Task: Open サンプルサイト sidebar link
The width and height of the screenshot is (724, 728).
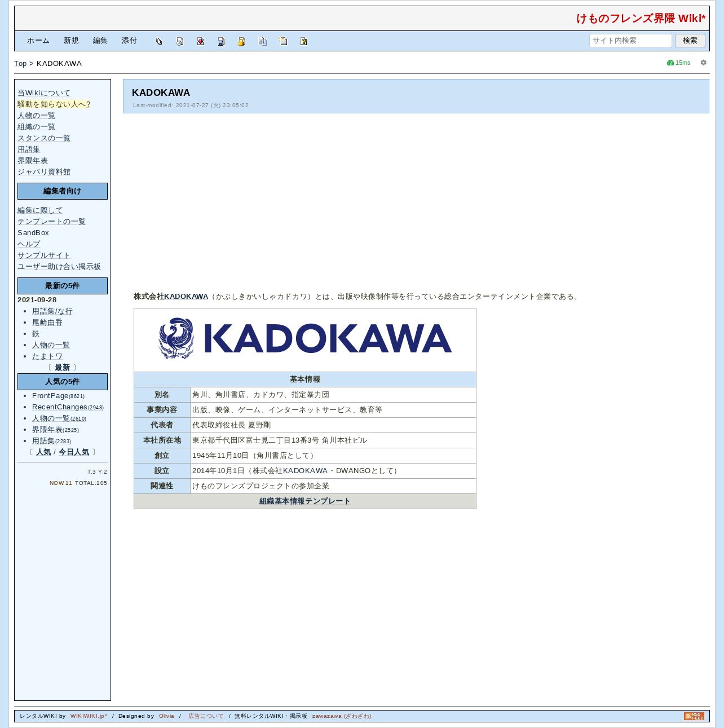Action: coord(44,255)
